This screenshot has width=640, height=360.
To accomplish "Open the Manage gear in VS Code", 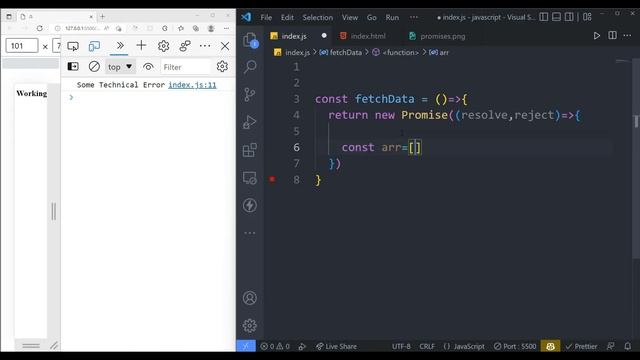I will 250,325.
